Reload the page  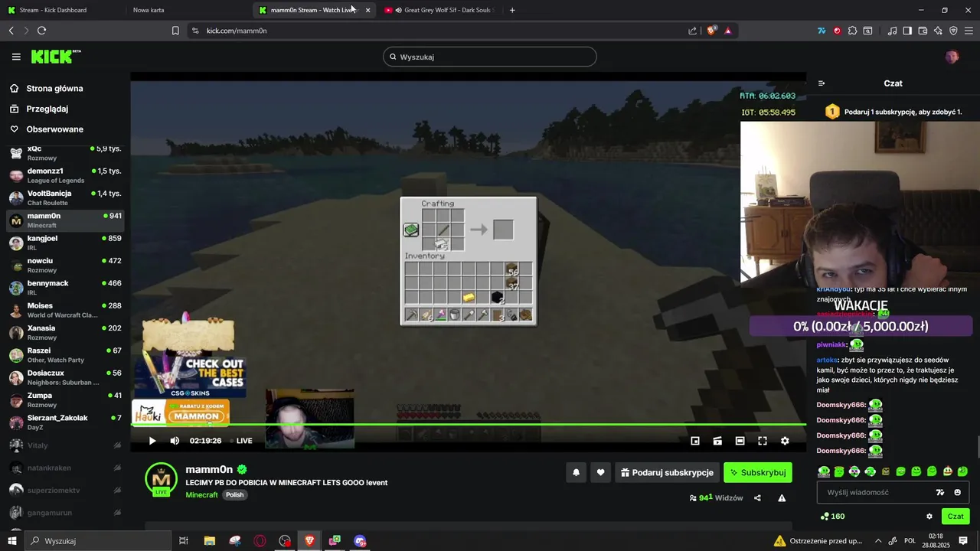coord(41,31)
